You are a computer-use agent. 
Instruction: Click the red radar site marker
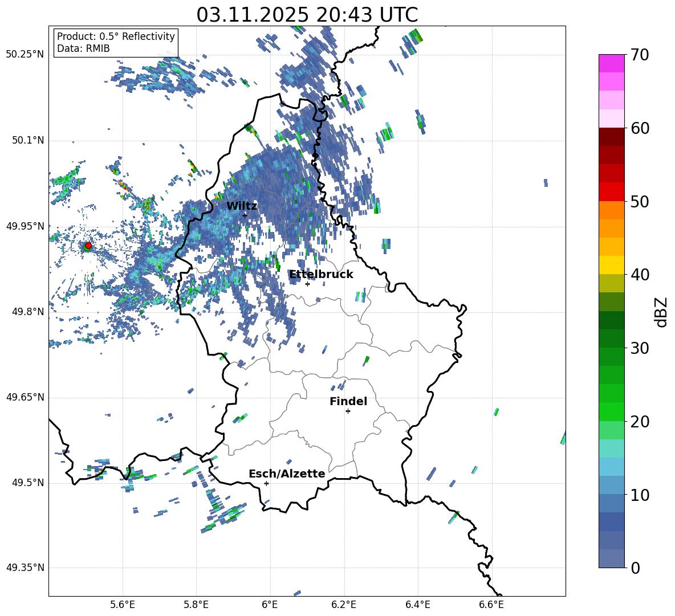88,245
